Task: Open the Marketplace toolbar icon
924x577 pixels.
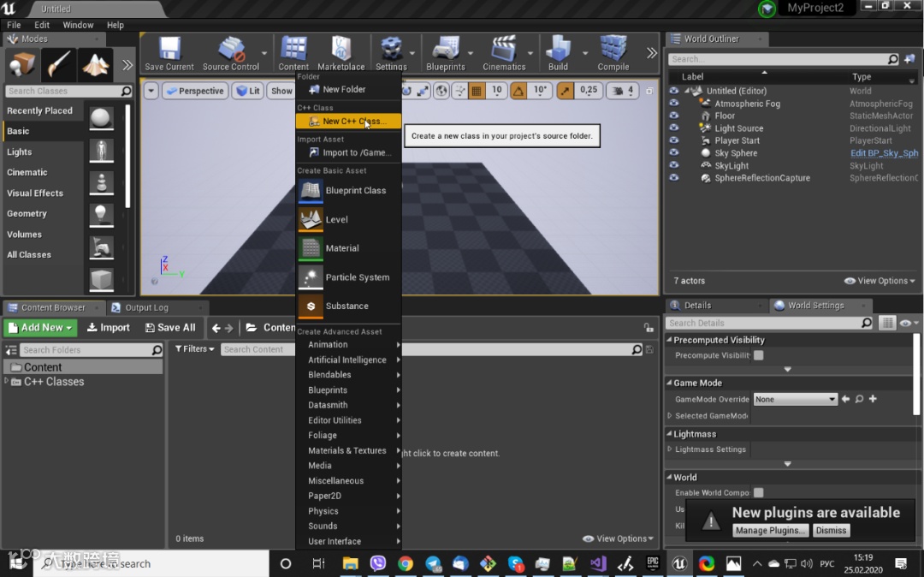Action: pyautogui.click(x=341, y=49)
